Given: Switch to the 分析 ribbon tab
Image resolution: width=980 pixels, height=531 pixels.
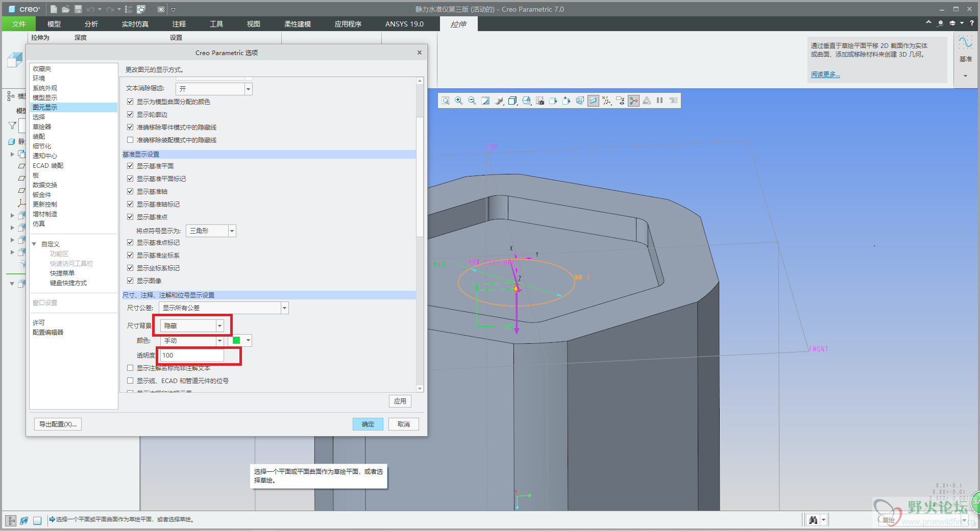Looking at the screenshot, I should pos(91,24).
